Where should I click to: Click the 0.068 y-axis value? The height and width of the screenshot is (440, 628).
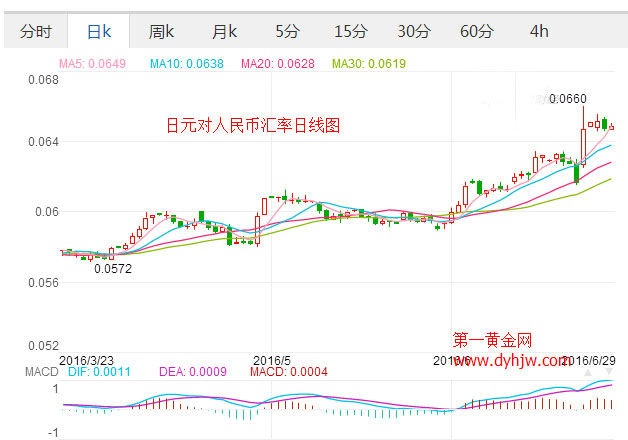(x=43, y=80)
